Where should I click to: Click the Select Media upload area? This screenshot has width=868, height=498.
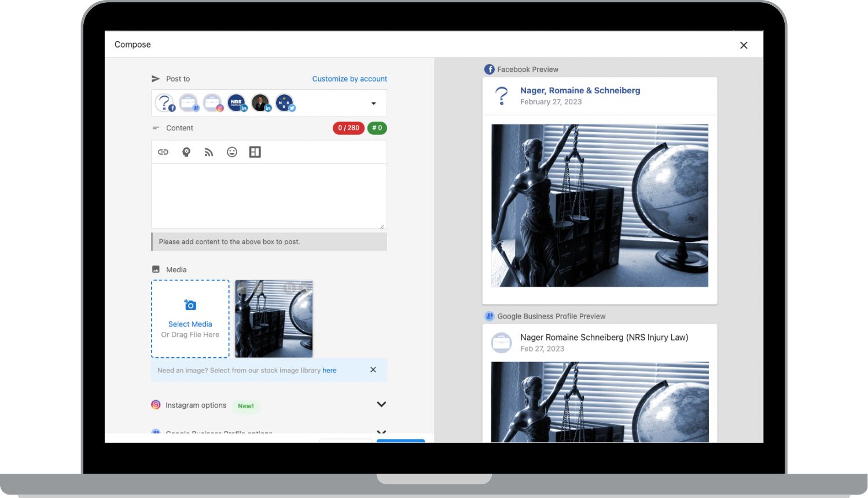coord(190,318)
